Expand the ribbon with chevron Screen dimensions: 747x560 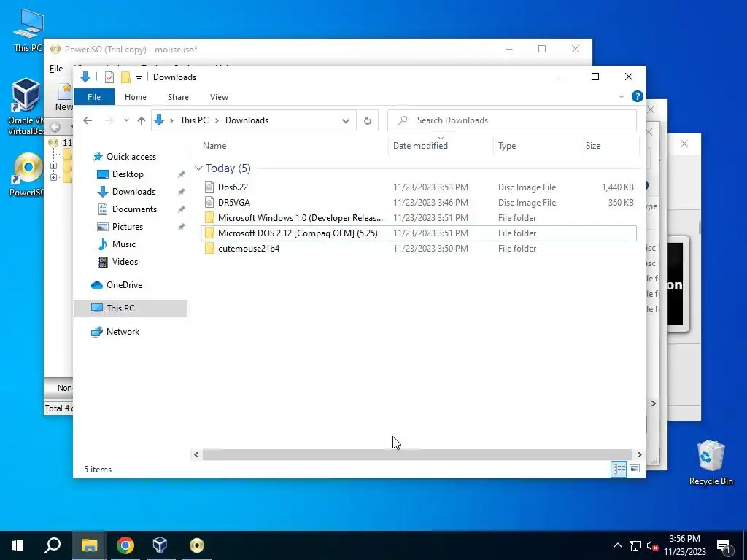click(x=622, y=97)
